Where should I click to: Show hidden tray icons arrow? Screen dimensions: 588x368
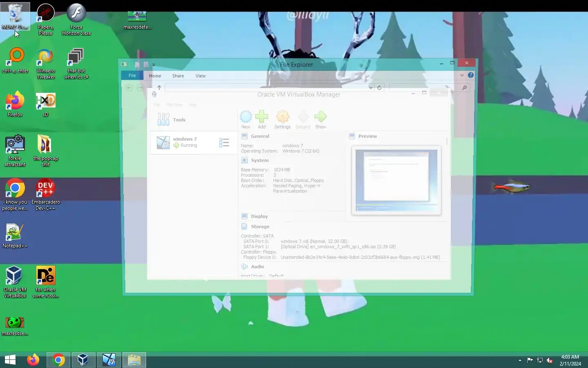pyautogui.click(x=520, y=360)
